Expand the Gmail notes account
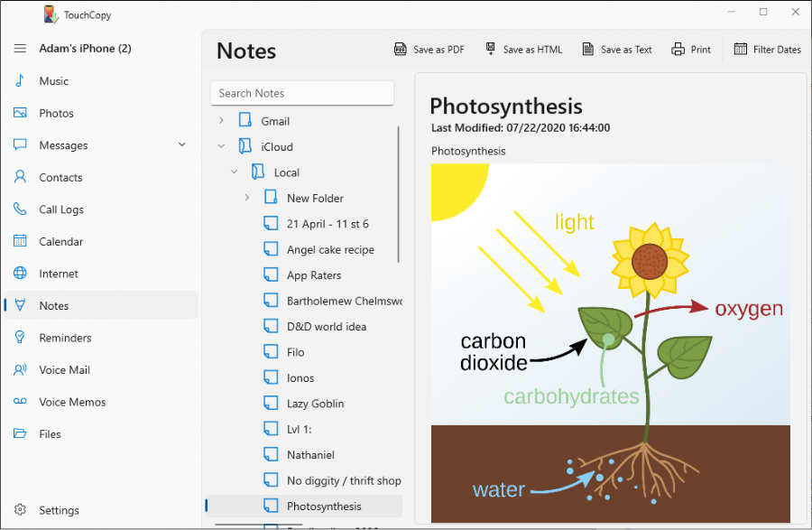The width and height of the screenshot is (812, 530). (x=221, y=121)
